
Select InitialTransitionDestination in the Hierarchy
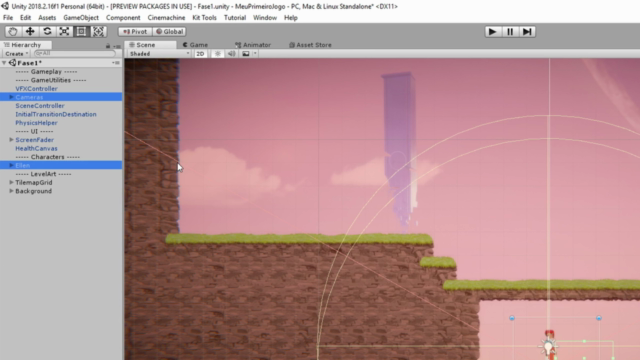[x=56, y=114]
